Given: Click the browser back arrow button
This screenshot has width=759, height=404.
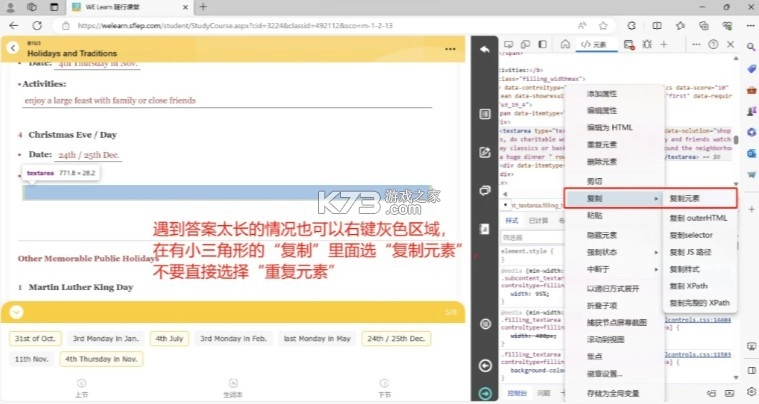Looking at the screenshot, I should tap(12, 24).
